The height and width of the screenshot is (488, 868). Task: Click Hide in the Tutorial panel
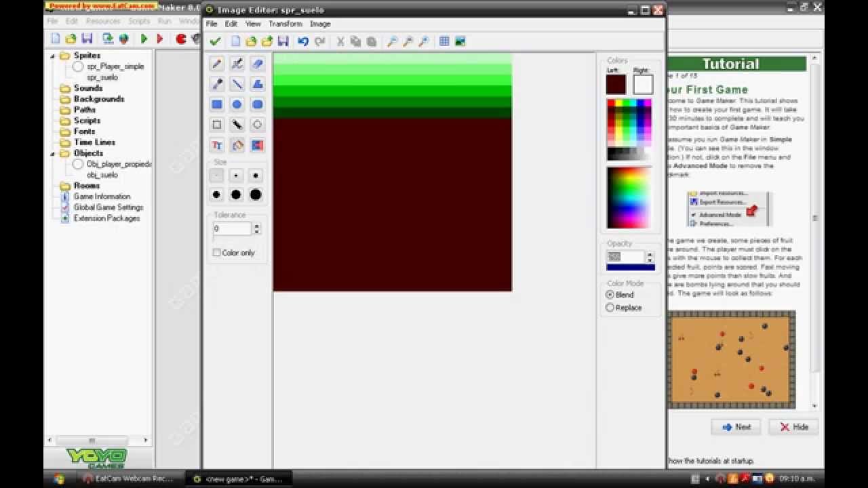793,427
